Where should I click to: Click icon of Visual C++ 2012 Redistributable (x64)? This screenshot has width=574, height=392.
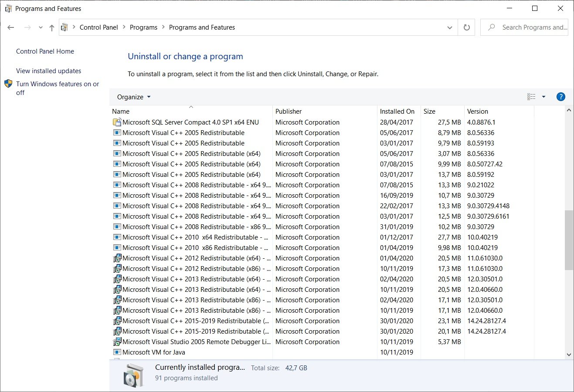point(117,258)
